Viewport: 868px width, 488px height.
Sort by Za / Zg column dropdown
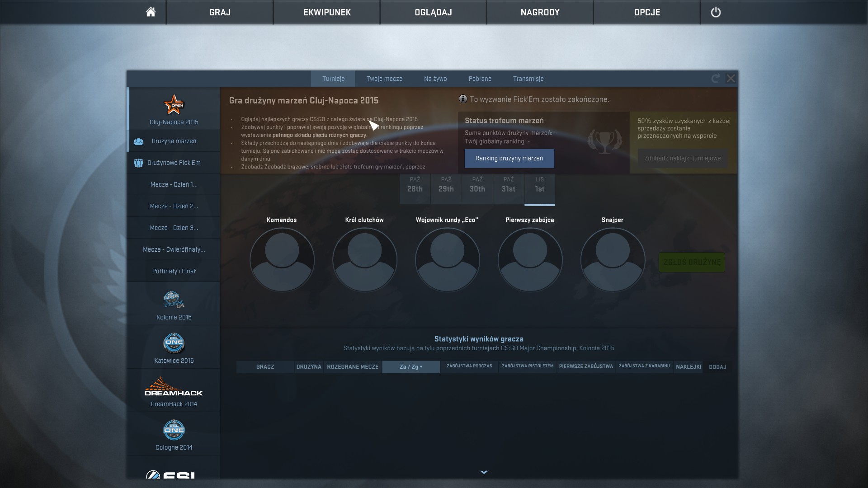410,367
